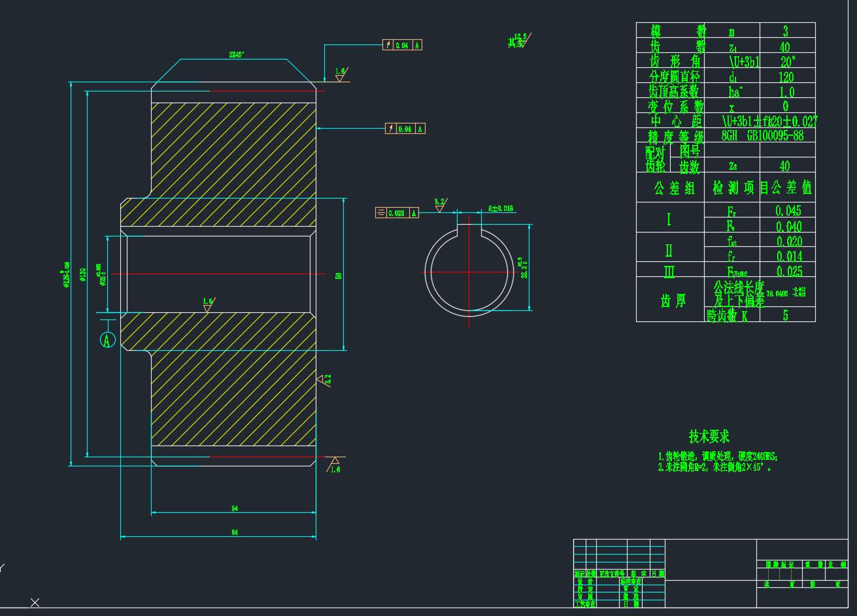Select the 1.6 roughness symbol at bottom right
Viewport: 857px width, 616px height.
coord(335,464)
